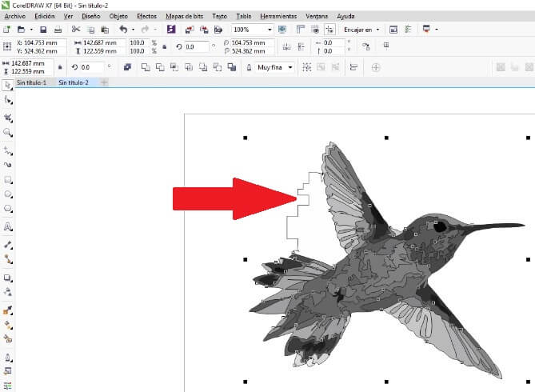Screen dimensions: 535x392
Task: Open the Archivo menu
Action: (x=15, y=16)
